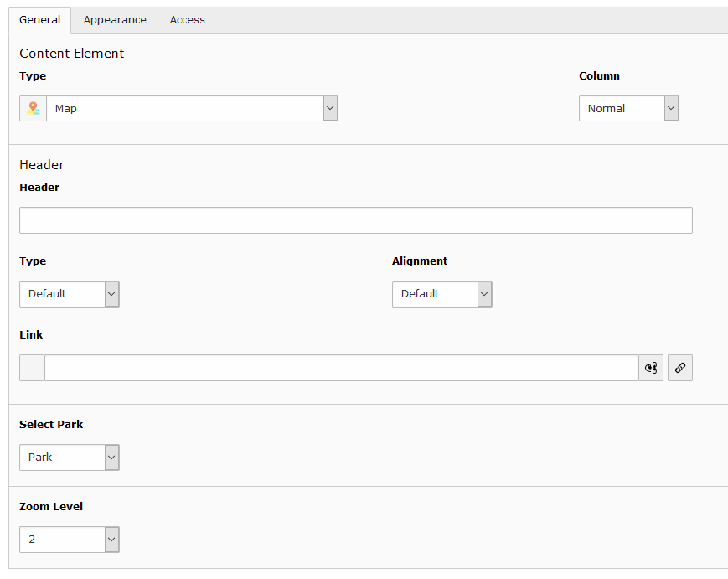The image size is (728, 579).
Task: Open the Alignment Default dropdown
Action: click(442, 294)
